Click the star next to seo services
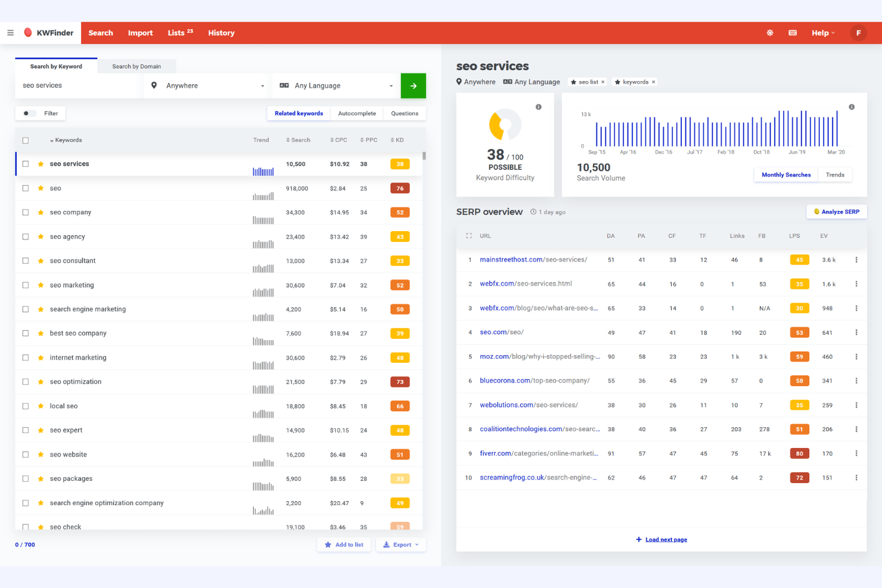This screenshot has height=588, width=882. pos(41,164)
